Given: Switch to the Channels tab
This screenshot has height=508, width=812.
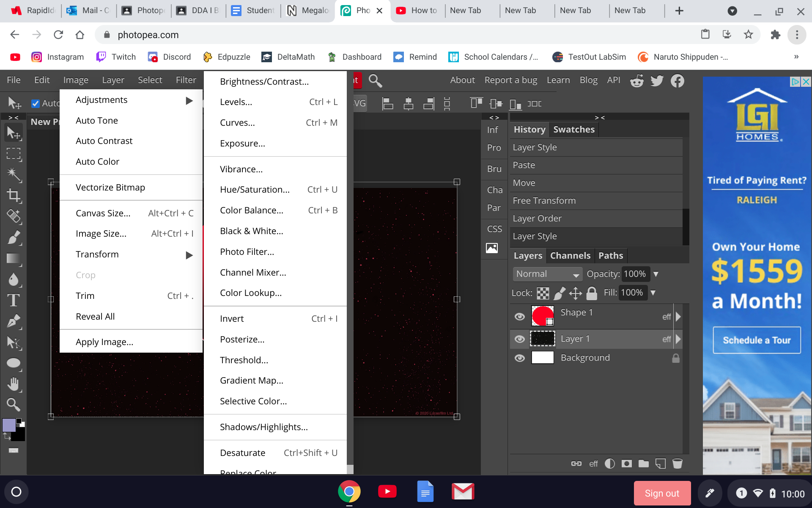Looking at the screenshot, I should click(x=570, y=255).
